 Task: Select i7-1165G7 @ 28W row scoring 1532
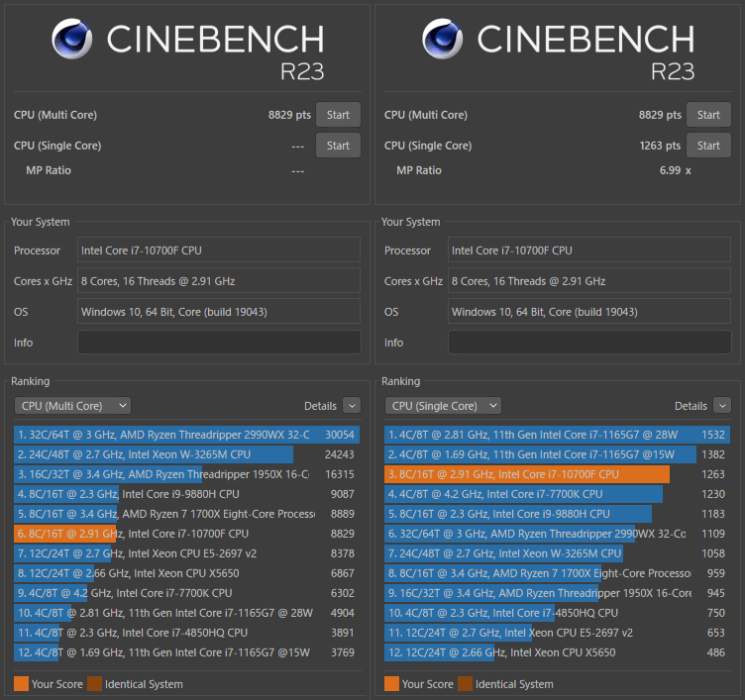pyautogui.click(x=558, y=435)
